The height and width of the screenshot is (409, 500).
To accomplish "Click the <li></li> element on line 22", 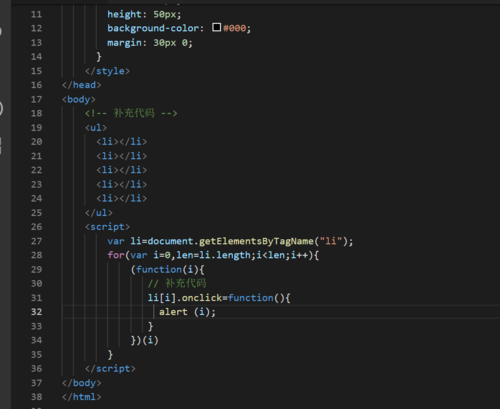I will point(122,170).
